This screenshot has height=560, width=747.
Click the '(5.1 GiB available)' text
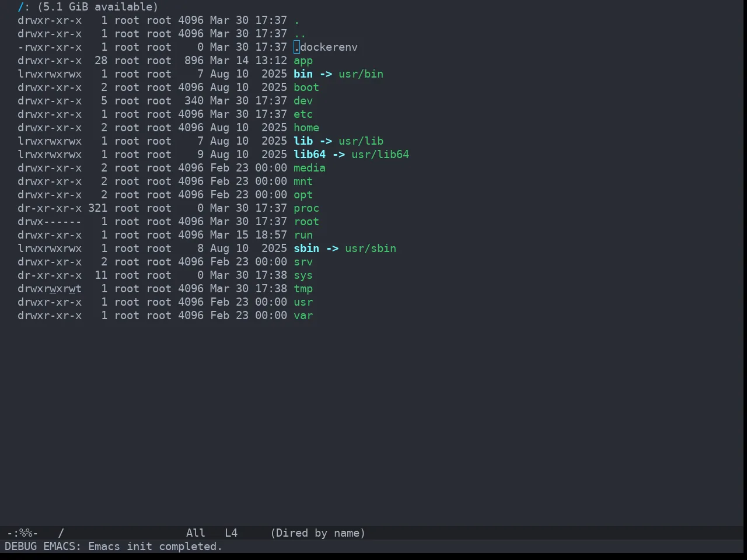tap(97, 7)
